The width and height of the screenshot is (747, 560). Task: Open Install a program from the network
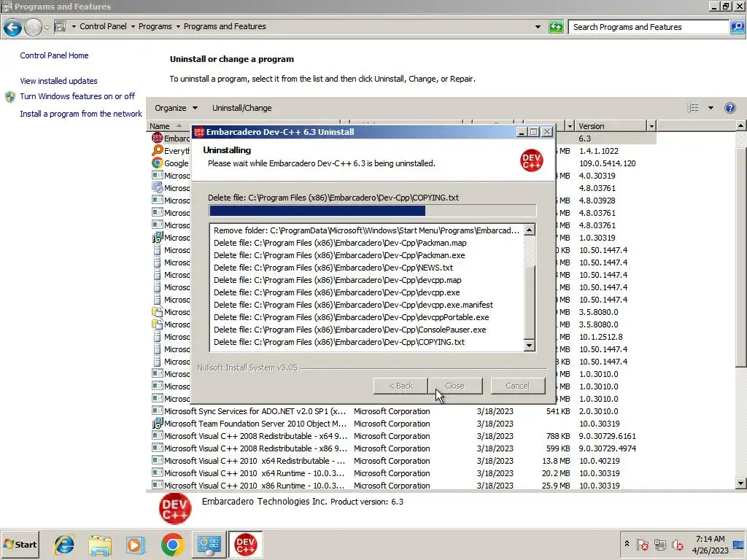(81, 114)
